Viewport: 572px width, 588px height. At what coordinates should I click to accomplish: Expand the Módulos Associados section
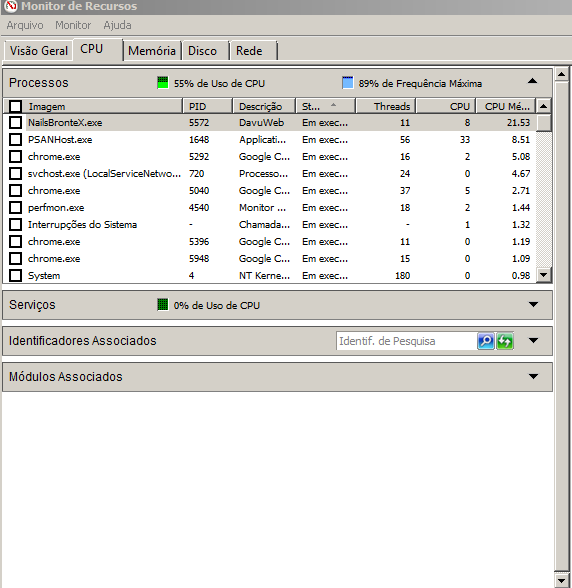[533, 376]
